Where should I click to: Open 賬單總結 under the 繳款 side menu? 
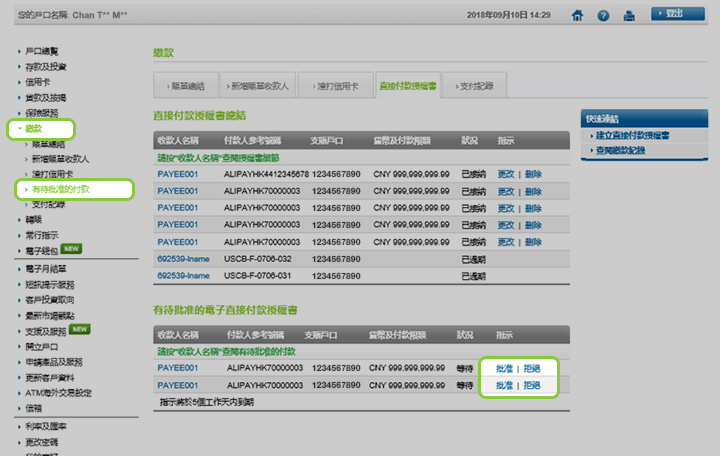[x=48, y=144]
